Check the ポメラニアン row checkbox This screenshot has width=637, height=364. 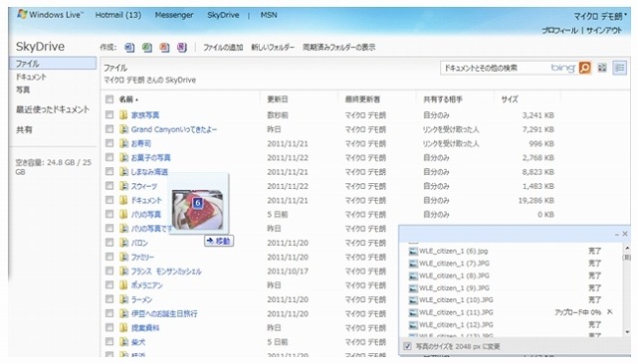(109, 284)
